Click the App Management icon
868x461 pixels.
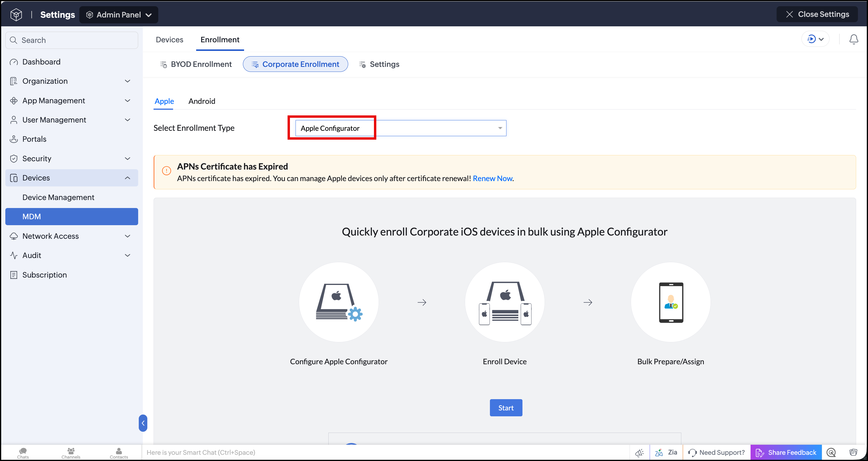(14, 101)
